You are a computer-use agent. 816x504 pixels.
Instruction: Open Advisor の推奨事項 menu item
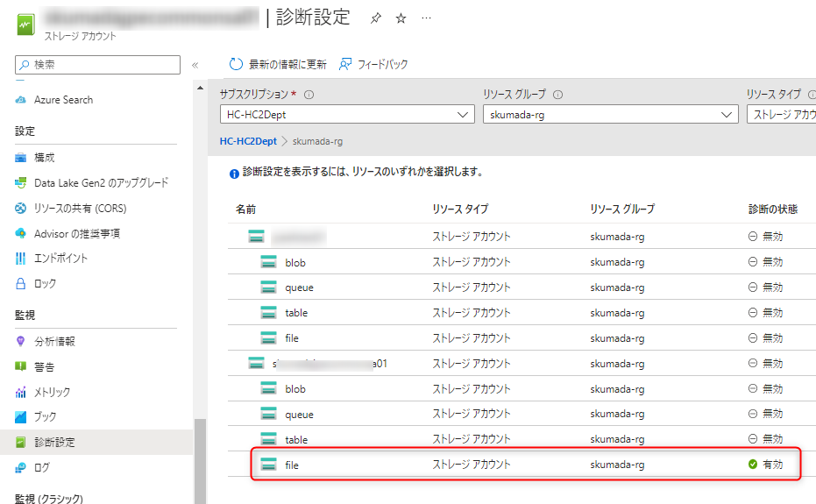77,233
